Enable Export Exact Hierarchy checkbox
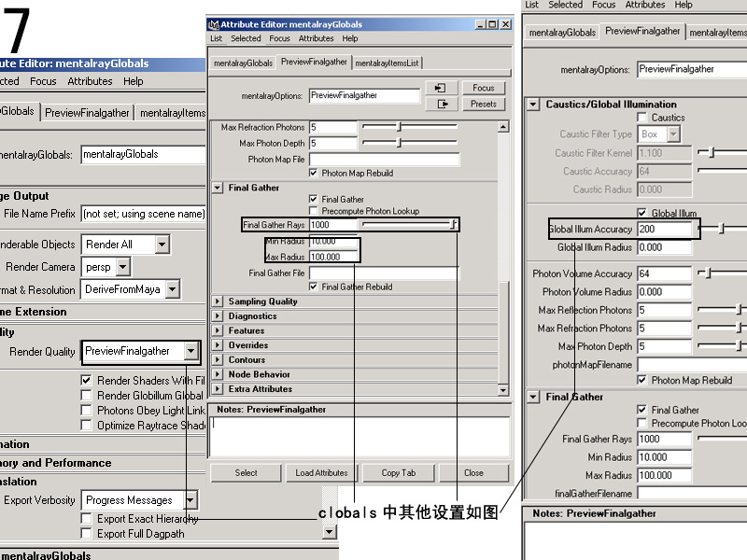This screenshot has width=747, height=560. point(86,519)
